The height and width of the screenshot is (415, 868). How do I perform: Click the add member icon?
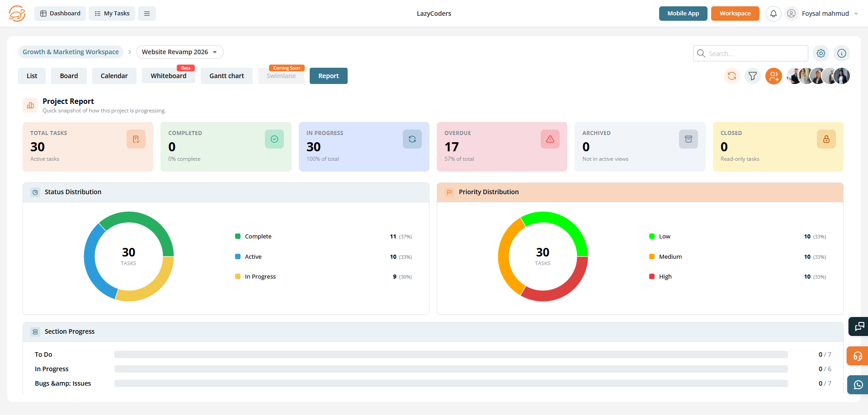(x=774, y=76)
